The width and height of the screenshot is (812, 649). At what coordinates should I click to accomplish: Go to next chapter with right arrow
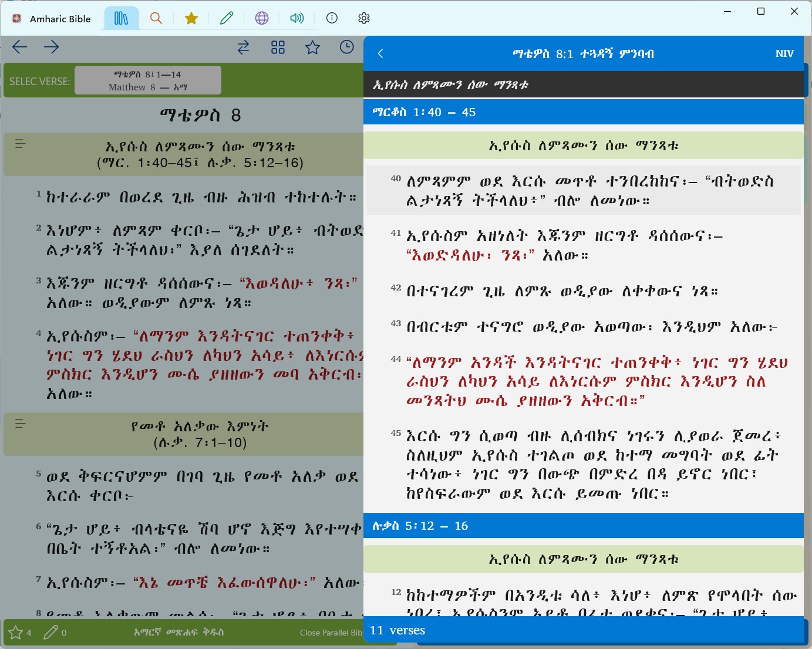point(52,47)
